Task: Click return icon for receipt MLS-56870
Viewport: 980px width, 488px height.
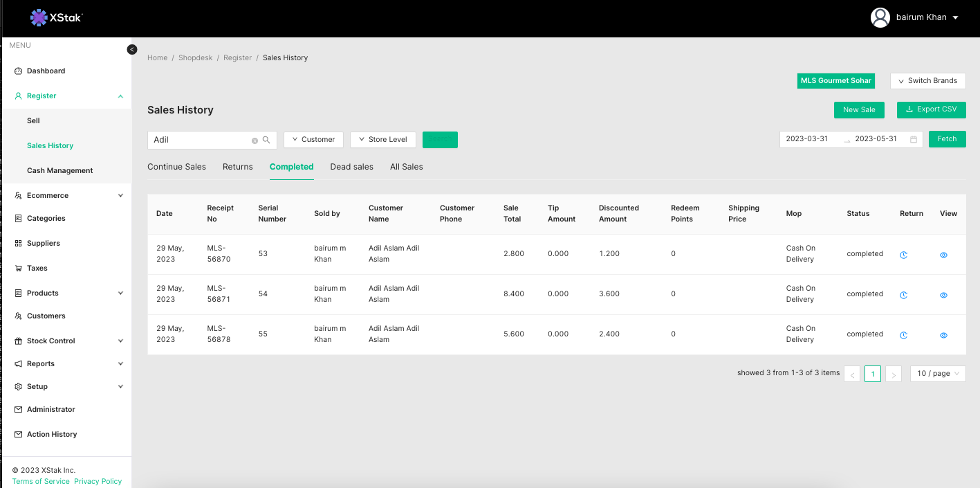Action: (903, 255)
